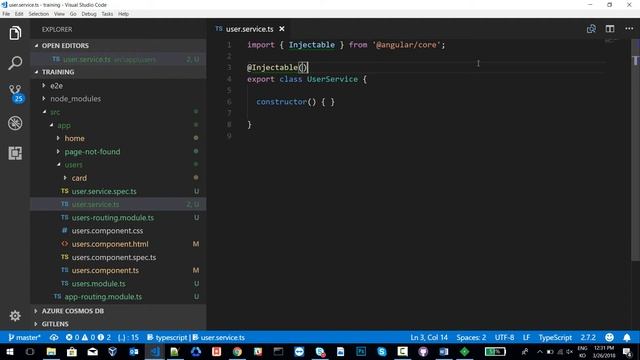Open File Explorer from the taskbar
This screenshot has height=360, width=640.
tap(51, 351)
